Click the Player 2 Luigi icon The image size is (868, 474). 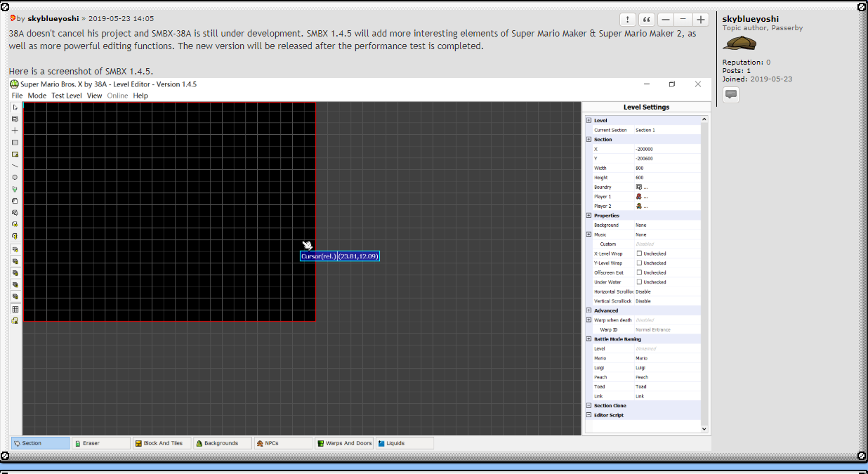point(639,206)
